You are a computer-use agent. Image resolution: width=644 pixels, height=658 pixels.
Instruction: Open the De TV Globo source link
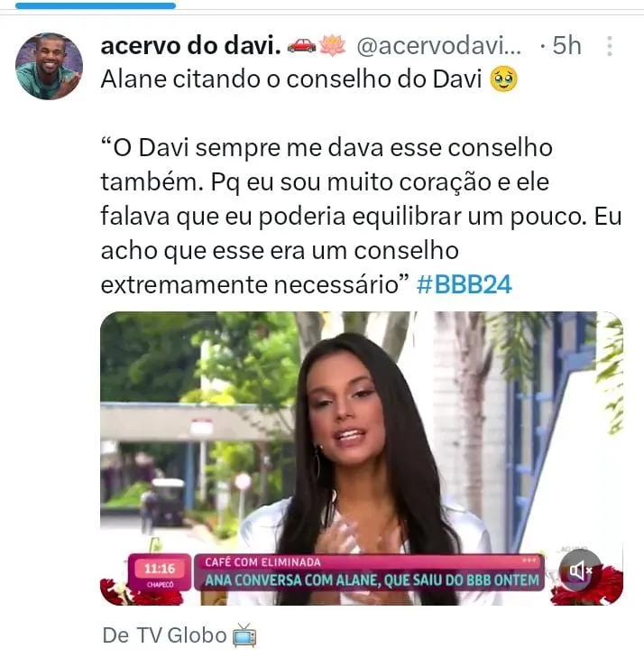[164, 635]
